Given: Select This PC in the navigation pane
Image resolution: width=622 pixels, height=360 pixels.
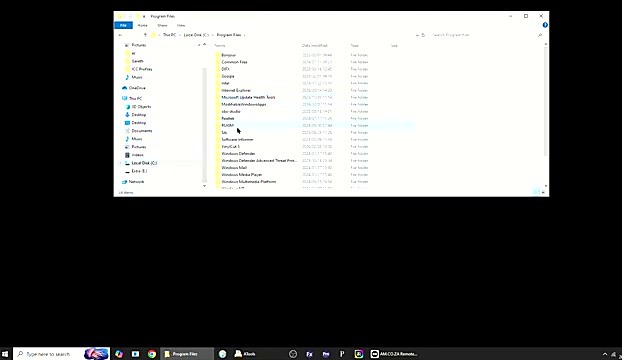Looking at the screenshot, I should [136, 98].
